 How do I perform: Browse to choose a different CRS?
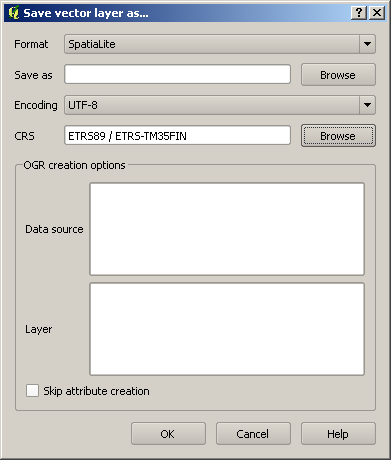click(338, 136)
